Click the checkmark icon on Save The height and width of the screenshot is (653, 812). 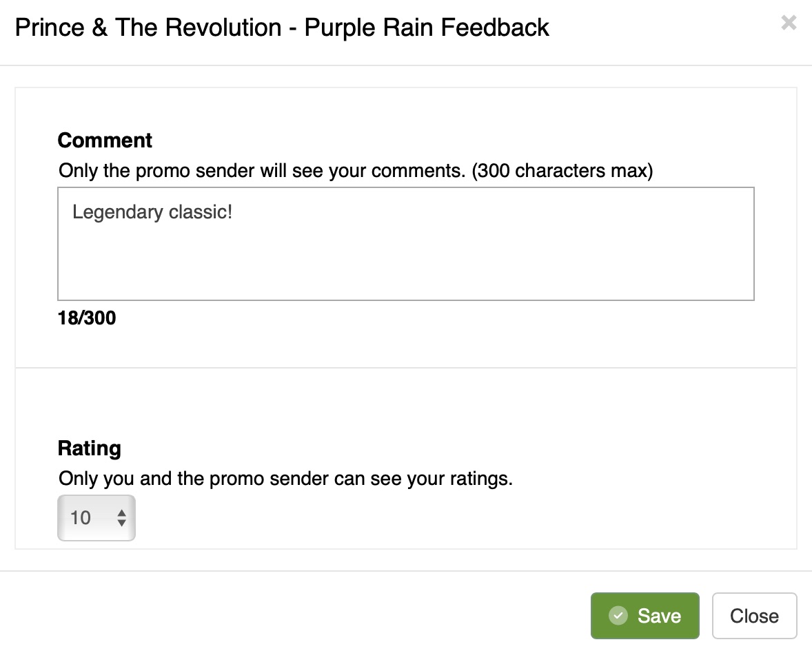[618, 615]
